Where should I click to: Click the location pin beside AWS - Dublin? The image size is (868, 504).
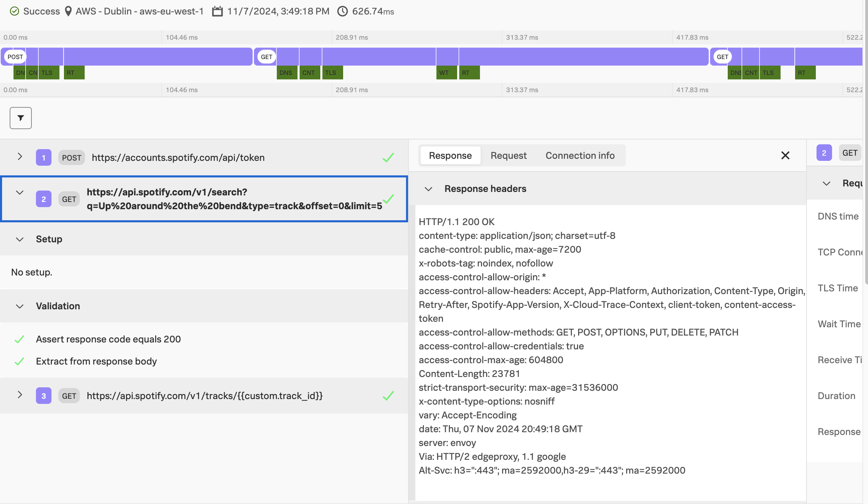point(68,11)
